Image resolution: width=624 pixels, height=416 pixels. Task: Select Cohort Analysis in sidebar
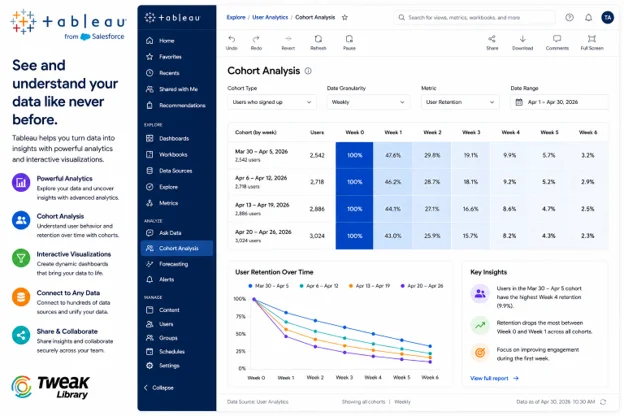click(x=177, y=248)
